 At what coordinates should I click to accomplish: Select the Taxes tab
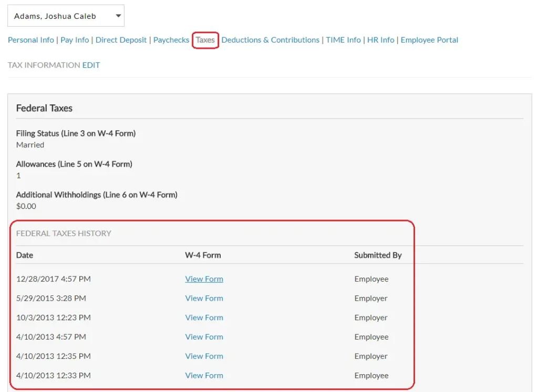[x=205, y=40]
